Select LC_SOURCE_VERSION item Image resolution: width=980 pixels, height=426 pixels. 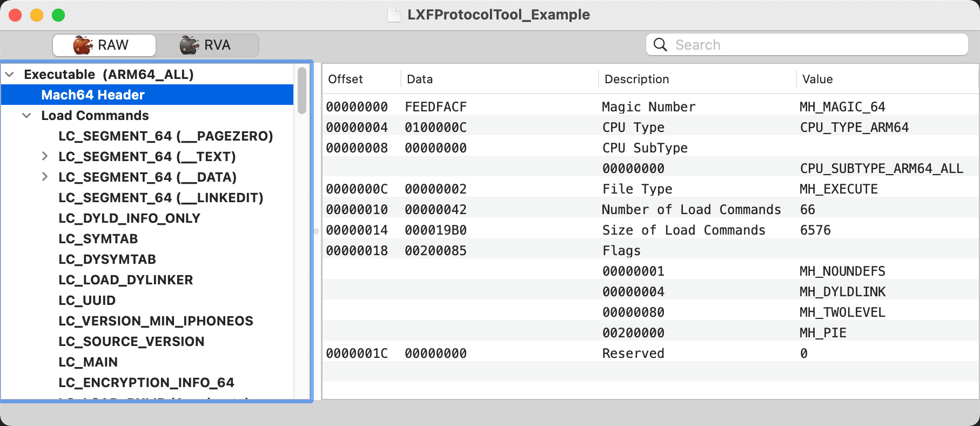click(x=131, y=342)
